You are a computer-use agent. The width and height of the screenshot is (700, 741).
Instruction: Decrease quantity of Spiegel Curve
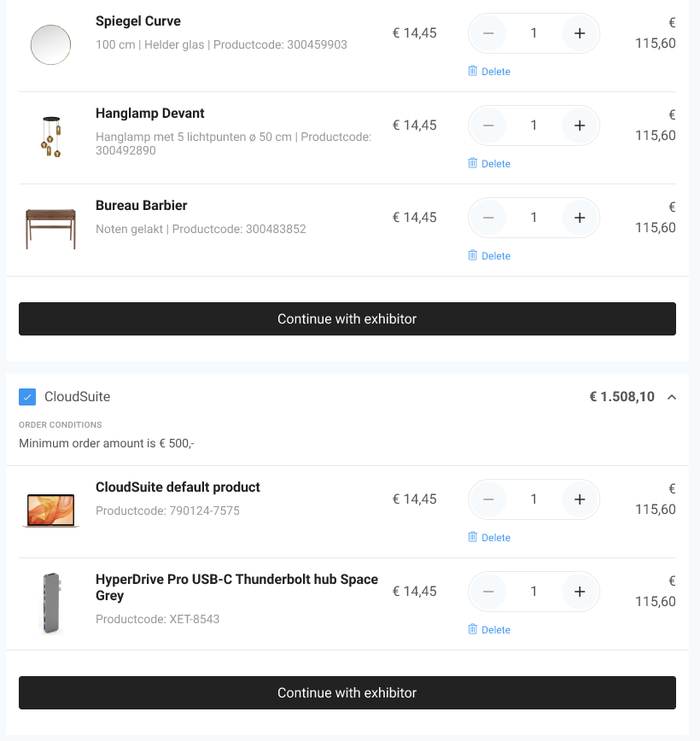coord(488,33)
